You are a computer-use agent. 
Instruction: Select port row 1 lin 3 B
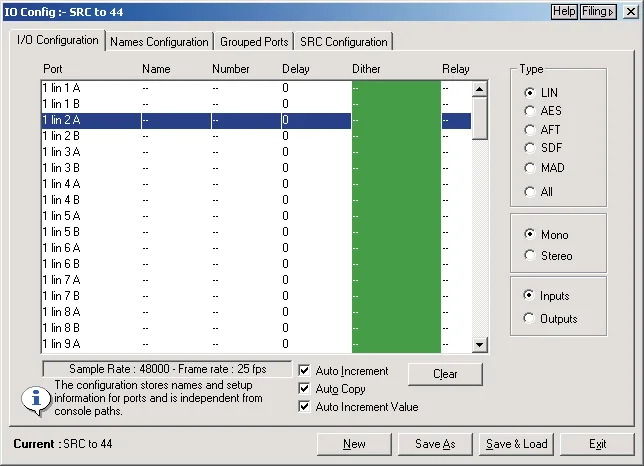256,168
